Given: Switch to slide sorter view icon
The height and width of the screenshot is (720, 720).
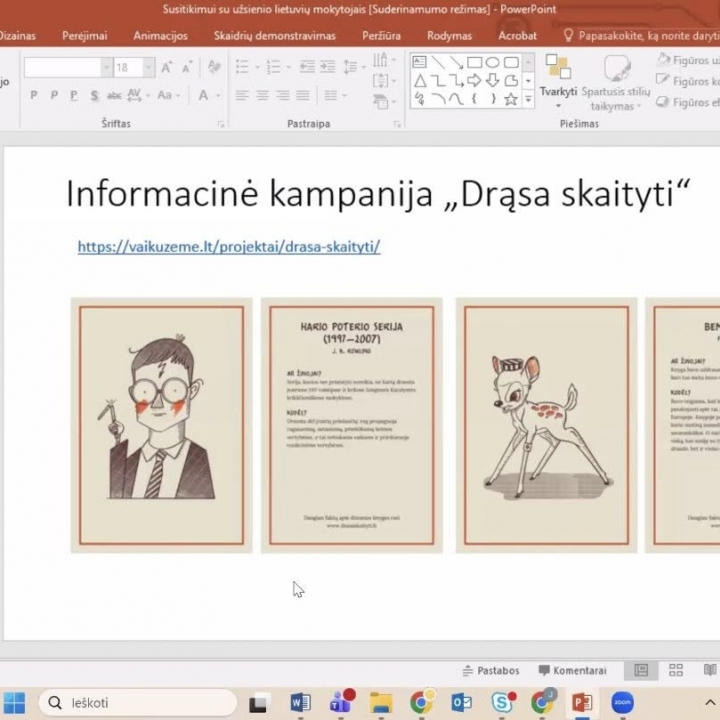Looking at the screenshot, I should (x=676, y=670).
